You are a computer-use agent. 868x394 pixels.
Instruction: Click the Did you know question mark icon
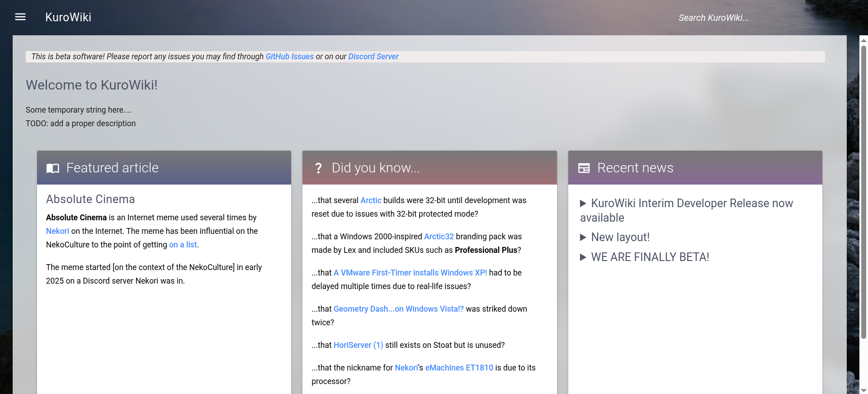coord(318,168)
